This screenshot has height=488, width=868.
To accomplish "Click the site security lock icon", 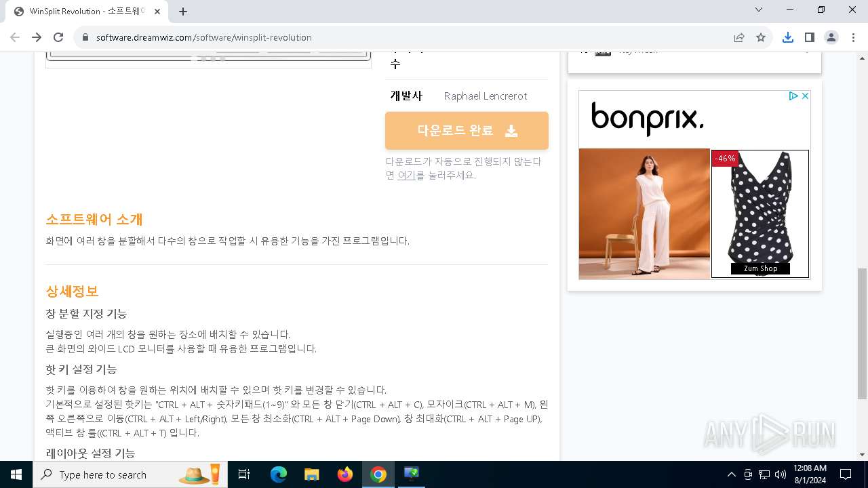I will [85, 37].
